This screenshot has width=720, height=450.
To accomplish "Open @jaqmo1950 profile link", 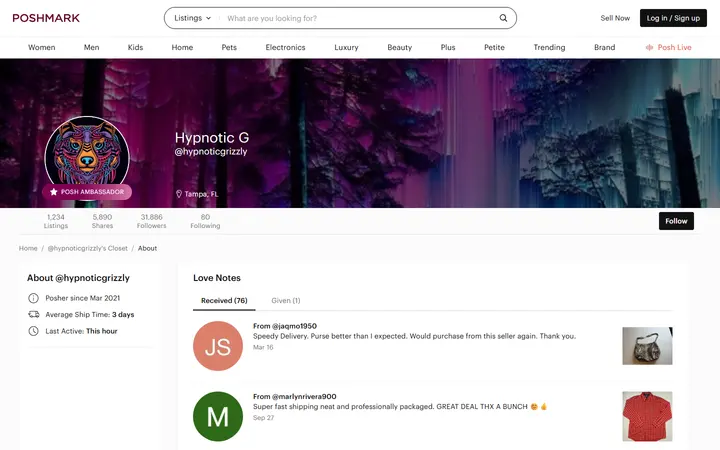I will [x=294, y=326].
